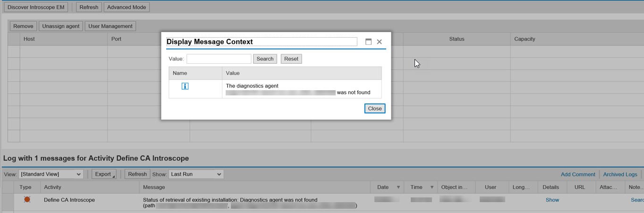Click Refresh in the log toolbar
The image size is (644, 213).
[x=137, y=174]
